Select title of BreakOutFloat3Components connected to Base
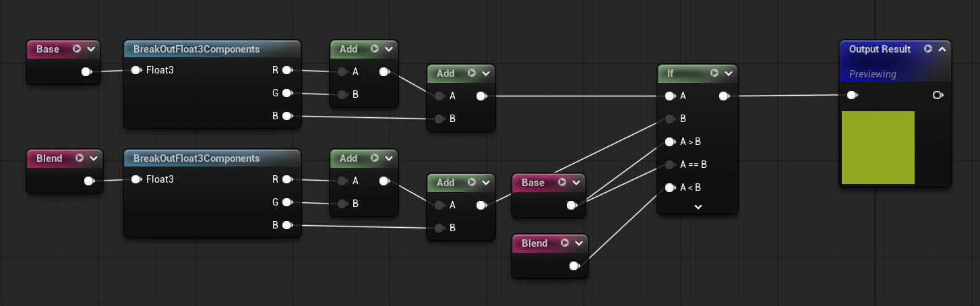This screenshot has width=980, height=306. pos(197,49)
